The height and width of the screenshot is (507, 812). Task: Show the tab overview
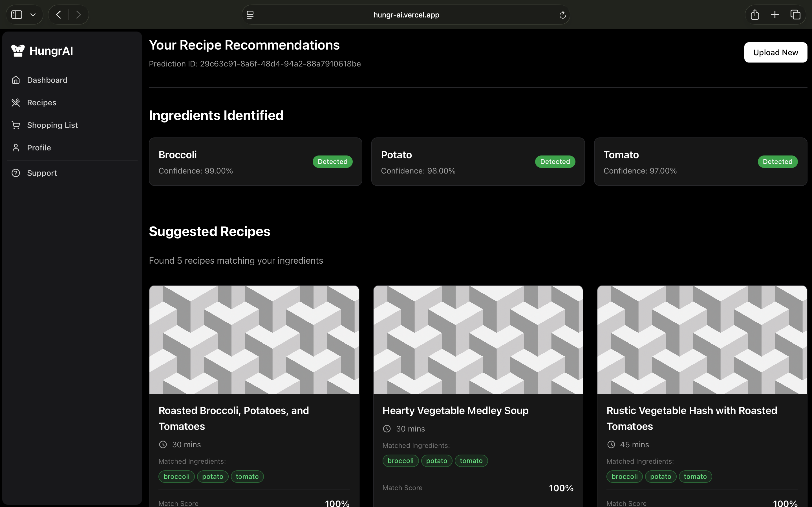[x=795, y=15]
